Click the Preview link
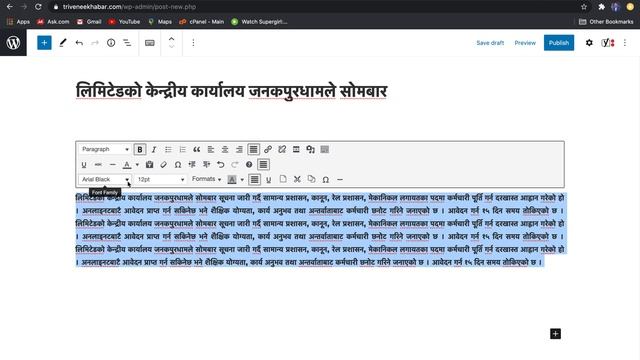 pyautogui.click(x=525, y=43)
